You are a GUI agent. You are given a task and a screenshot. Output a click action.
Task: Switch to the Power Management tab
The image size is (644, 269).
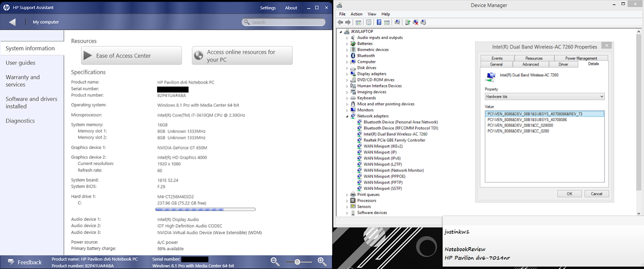pyautogui.click(x=581, y=58)
